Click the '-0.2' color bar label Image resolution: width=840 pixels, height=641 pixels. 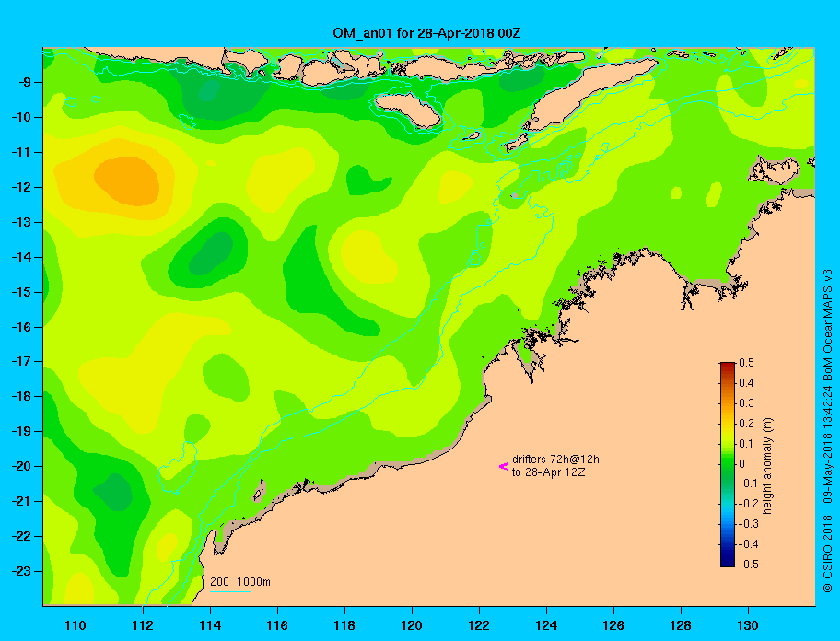749,504
